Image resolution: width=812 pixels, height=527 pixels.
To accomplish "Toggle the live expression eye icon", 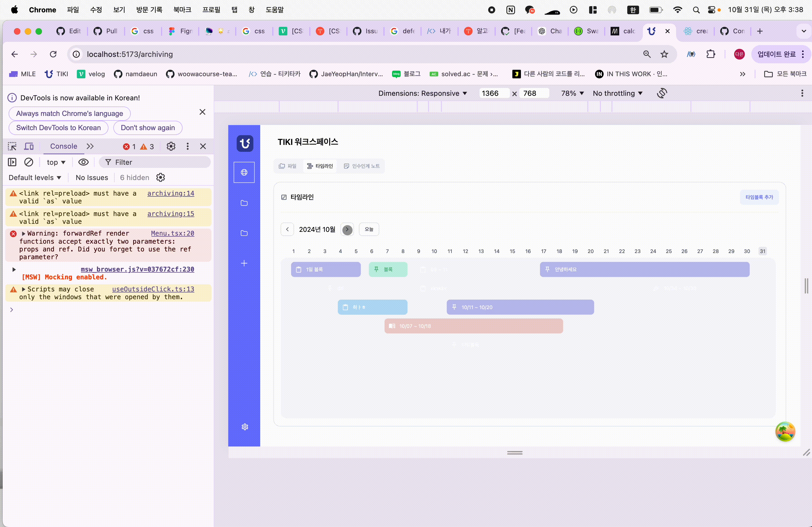I will tap(83, 162).
